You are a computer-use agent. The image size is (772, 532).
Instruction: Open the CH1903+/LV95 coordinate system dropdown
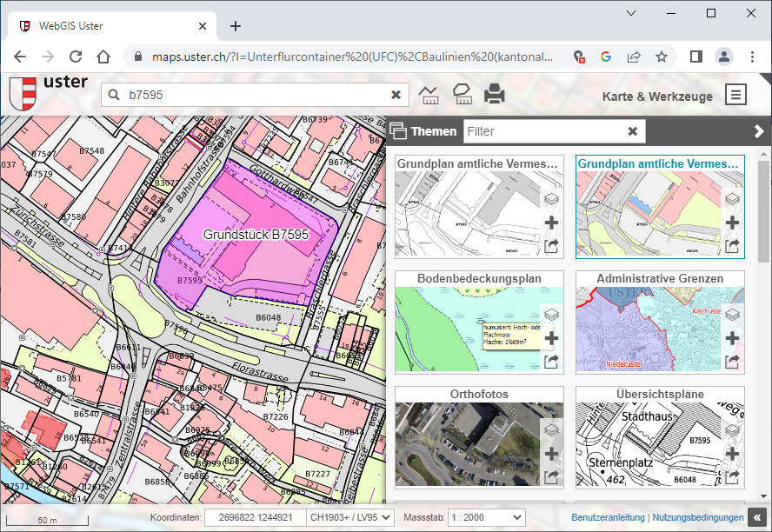pyautogui.click(x=349, y=516)
